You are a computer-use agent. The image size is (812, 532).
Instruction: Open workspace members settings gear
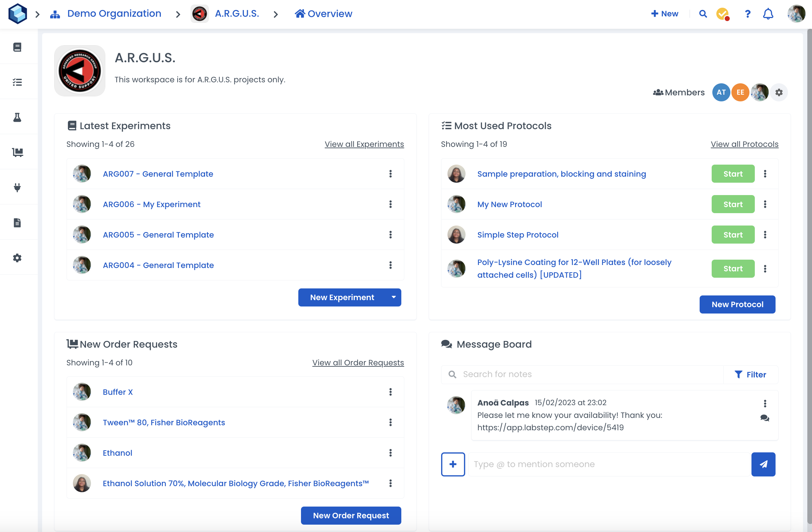pos(779,92)
